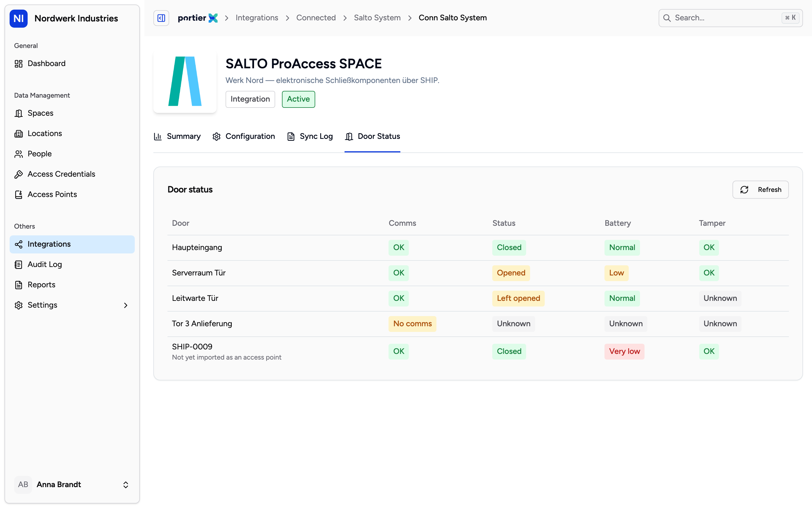The height and width of the screenshot is (508, 812).
Task: Expand the Settings submenu chevron
Action: [126, 305]
